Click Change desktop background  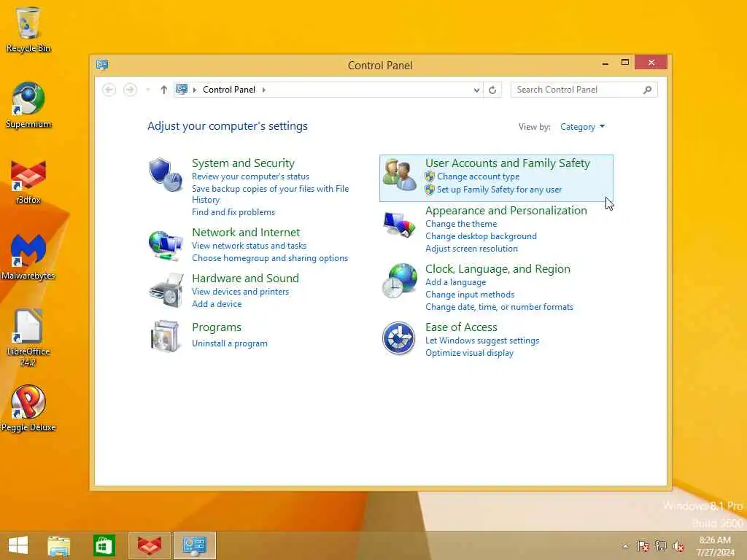[481, 236]
